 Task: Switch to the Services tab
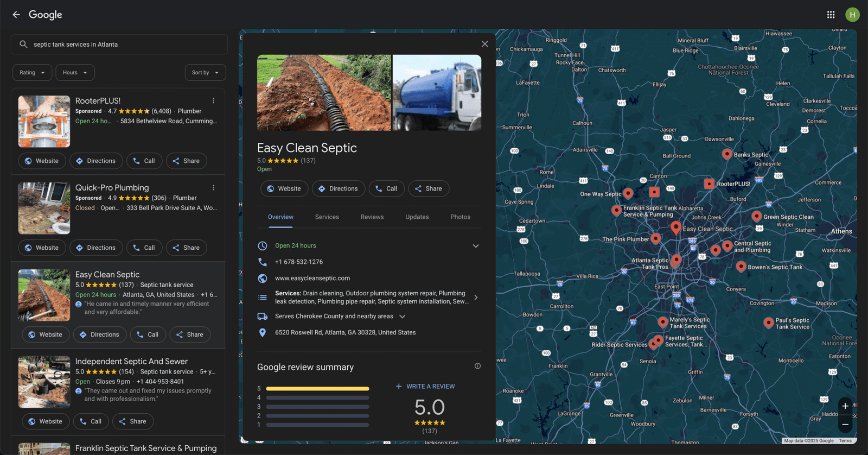(327, 217)
